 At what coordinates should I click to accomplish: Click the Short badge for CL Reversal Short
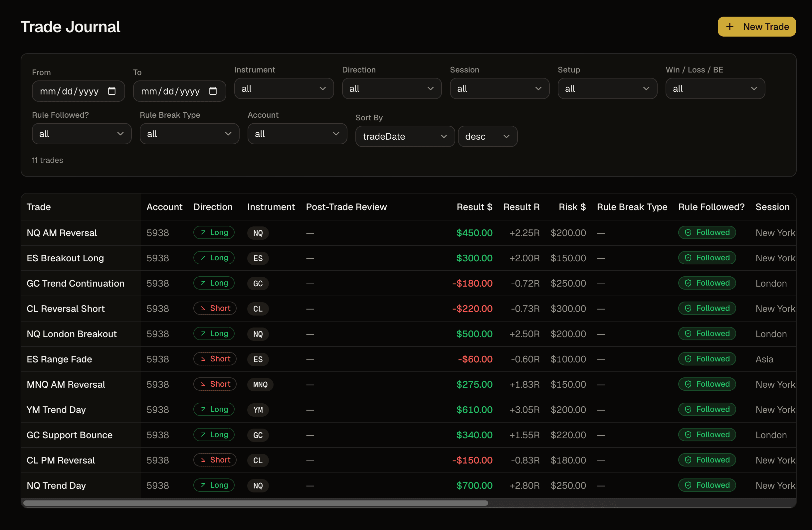[215, 309]
